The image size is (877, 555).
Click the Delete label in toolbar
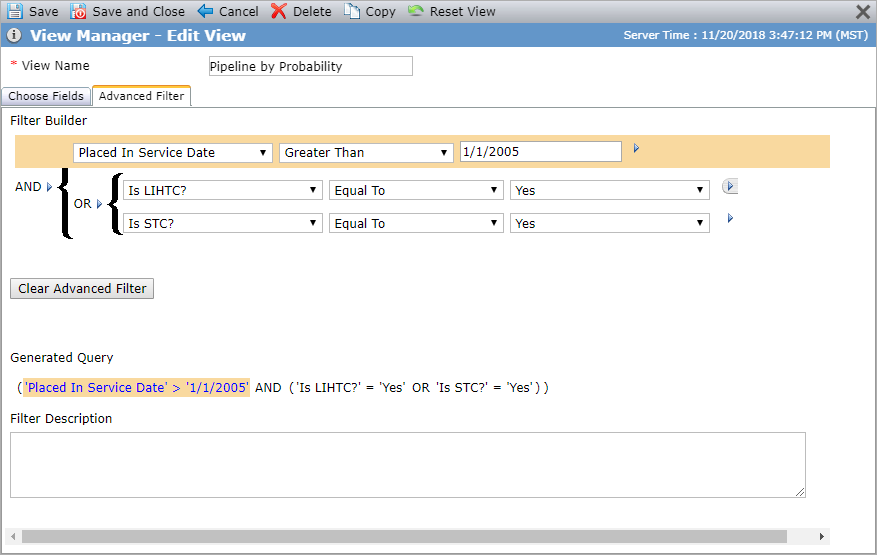coord(312,11)
